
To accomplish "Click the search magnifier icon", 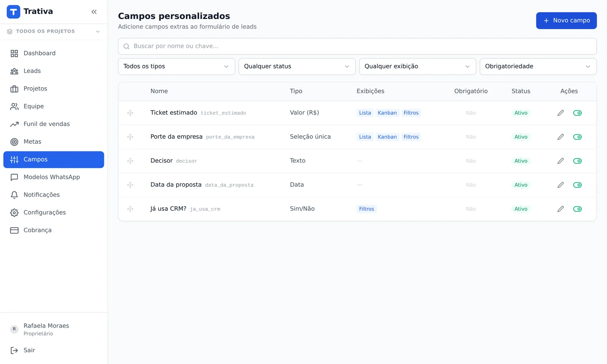I will click(127, 46).
